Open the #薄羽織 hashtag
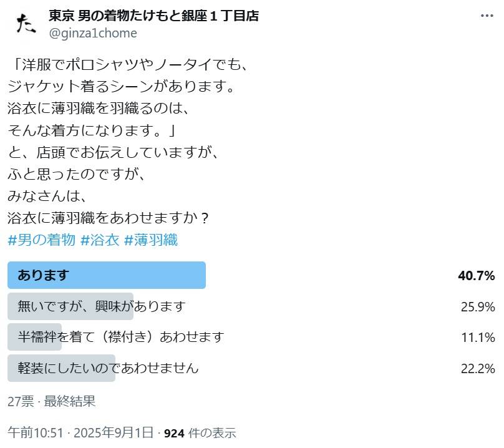 151,240
